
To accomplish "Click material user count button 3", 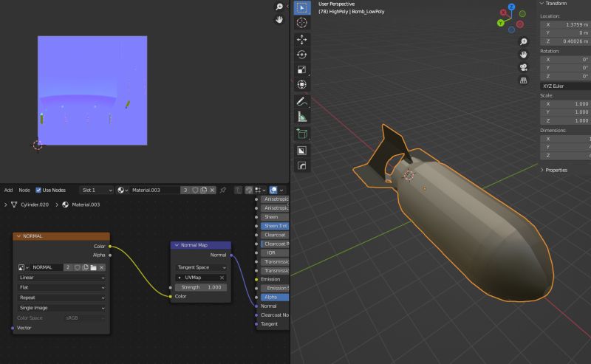I will [x=185, y=190].
